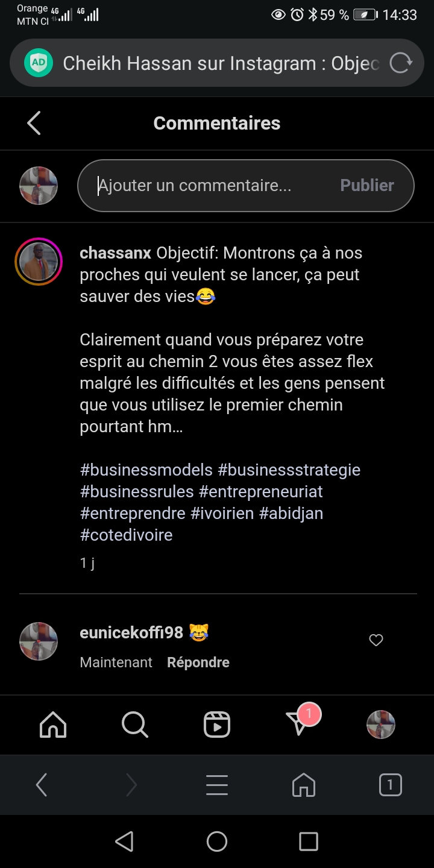Tap the back arrow beside Commentaires
Image resolution: width=434 pixels, height=868 pixels.
[34, 123]
